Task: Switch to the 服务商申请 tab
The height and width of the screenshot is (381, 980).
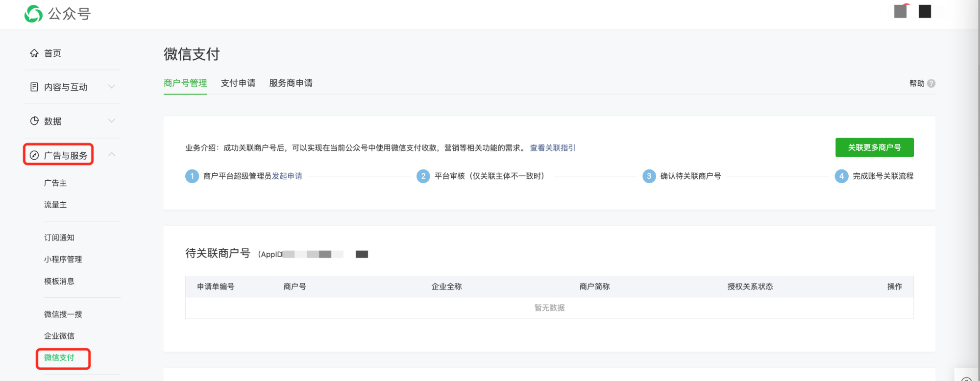Action: (291, 83)
